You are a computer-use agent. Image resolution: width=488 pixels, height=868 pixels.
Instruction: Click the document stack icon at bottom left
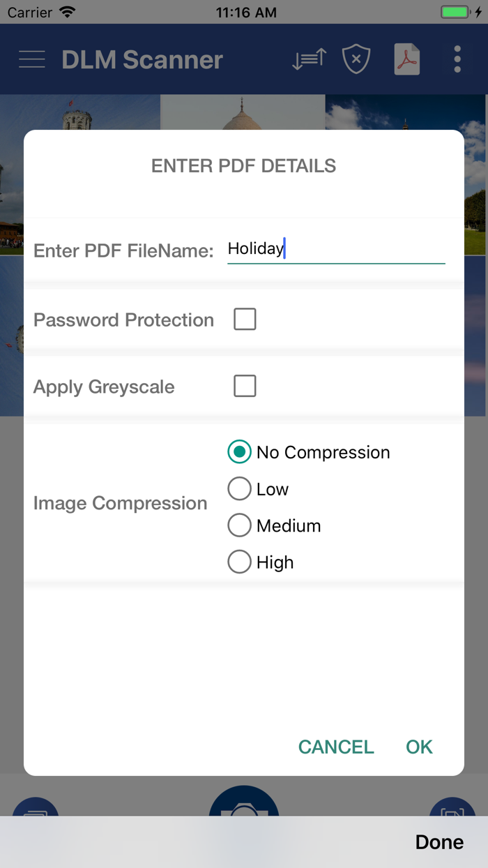(x=36, y=811)
